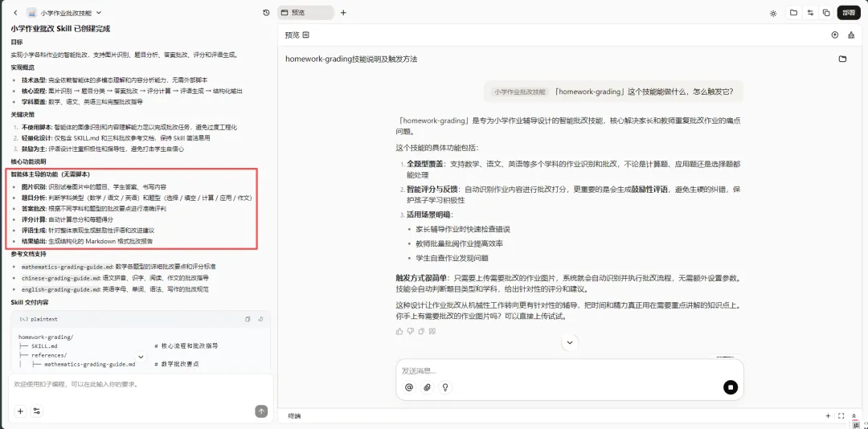Click thumbs down on the response

(x=410, y=331)
